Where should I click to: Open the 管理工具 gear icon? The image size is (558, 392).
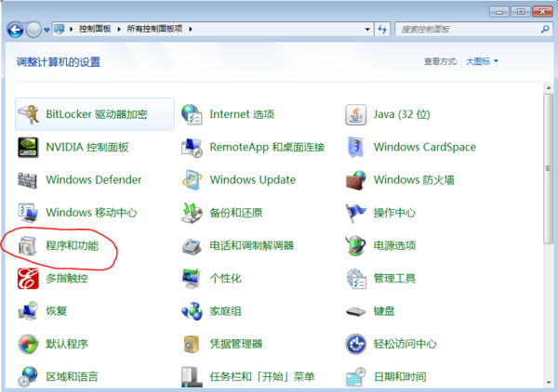pos(355,279)
